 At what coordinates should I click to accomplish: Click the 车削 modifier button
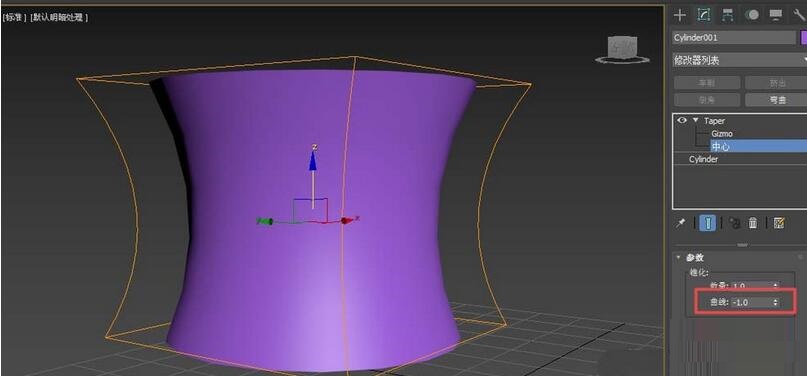tap(707, 83)
